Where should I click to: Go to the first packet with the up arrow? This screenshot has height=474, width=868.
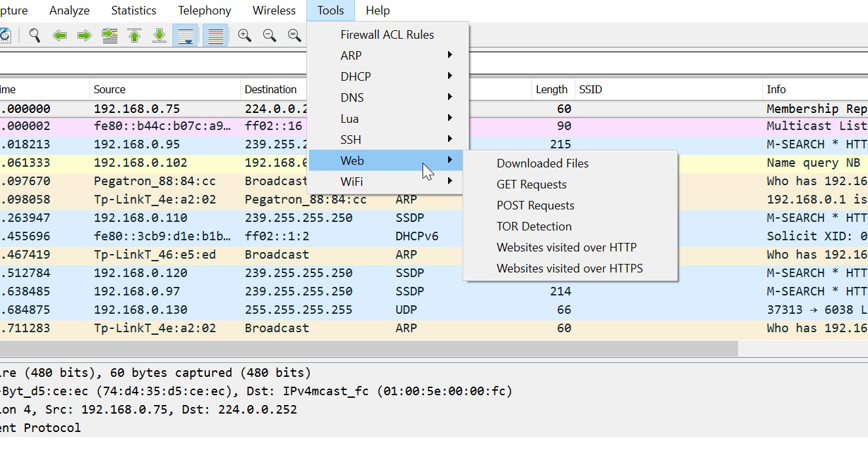[x=134, y=35]
